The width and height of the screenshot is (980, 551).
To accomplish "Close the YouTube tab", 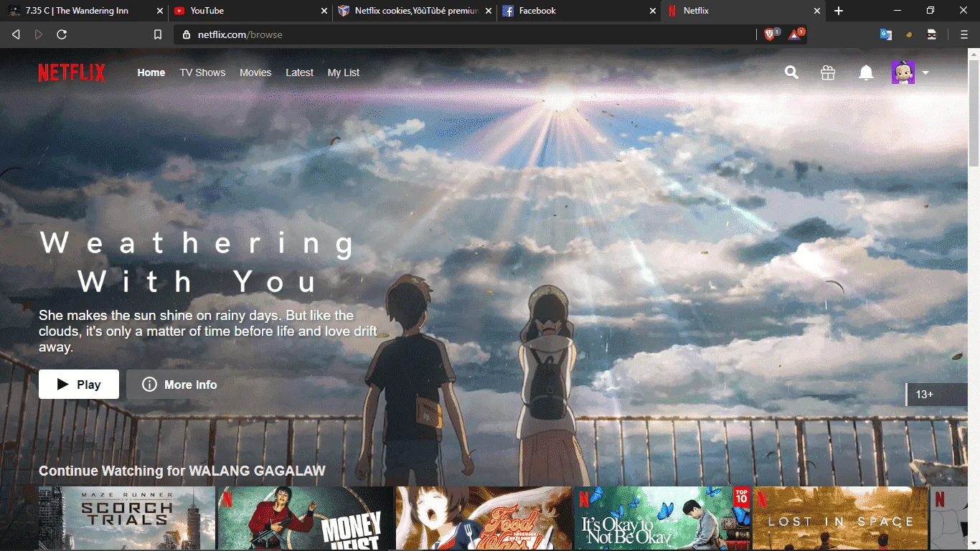I will (x=324, y=11).
